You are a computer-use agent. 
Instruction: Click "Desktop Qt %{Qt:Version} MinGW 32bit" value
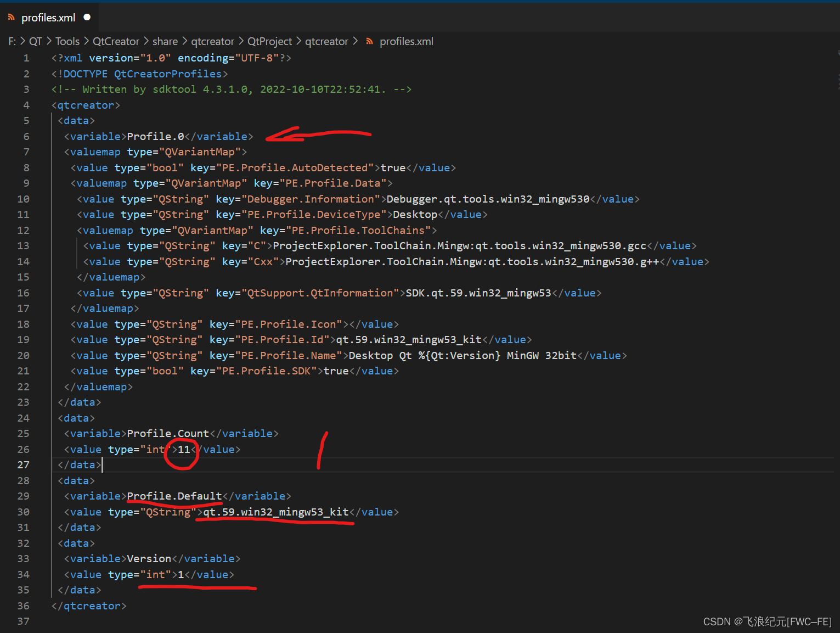[x=463, y=356]
